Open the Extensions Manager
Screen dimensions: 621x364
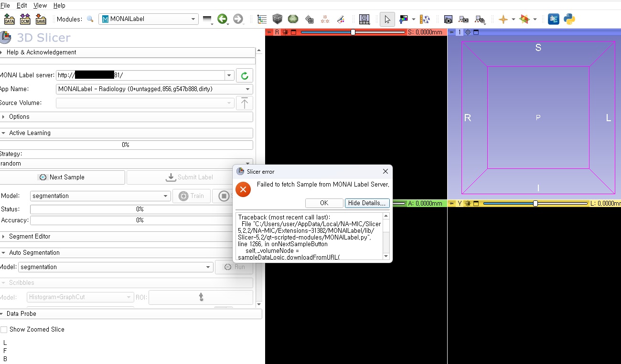tap(553, 19)
